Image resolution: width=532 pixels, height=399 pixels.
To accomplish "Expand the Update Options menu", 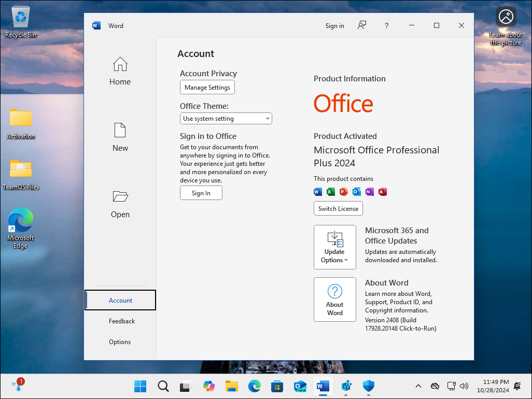I will (334, 247).
